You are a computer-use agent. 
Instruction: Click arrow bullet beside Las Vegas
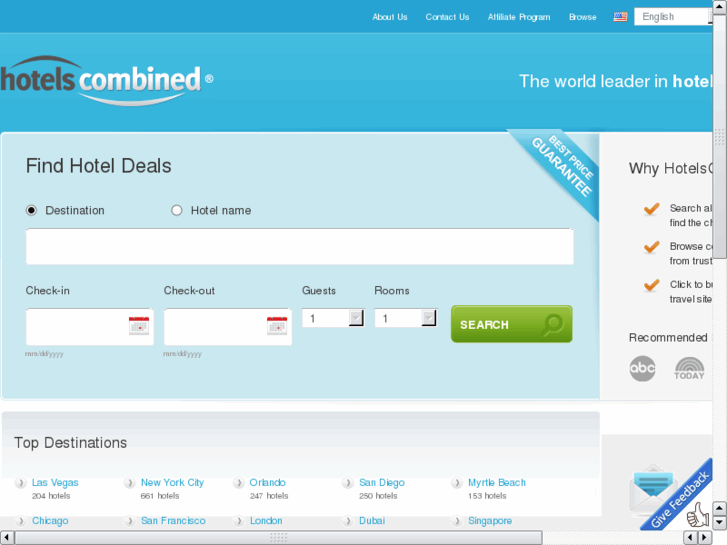(20, 483)
